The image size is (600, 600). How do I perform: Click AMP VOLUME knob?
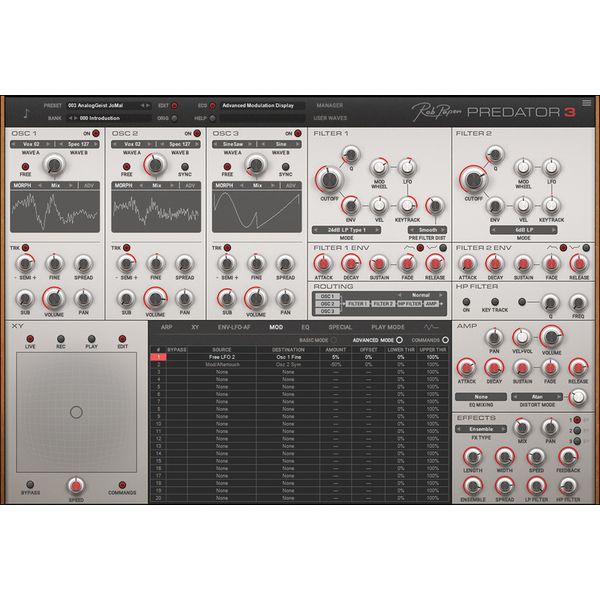[x=551, y=337]
